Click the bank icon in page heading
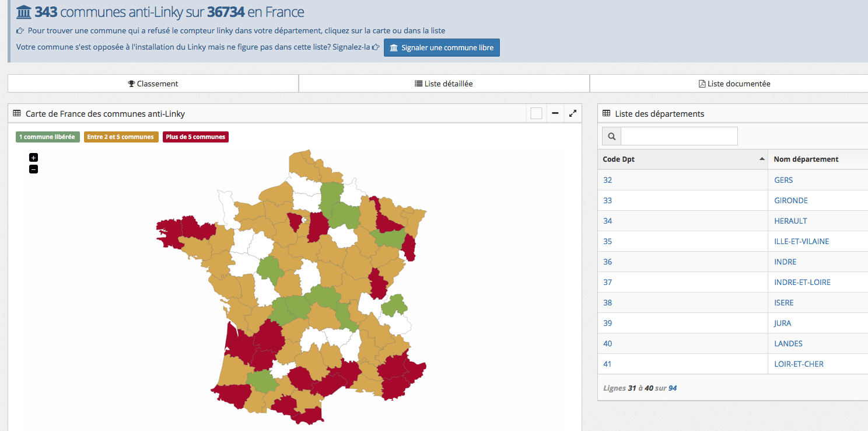 [24, 12]
